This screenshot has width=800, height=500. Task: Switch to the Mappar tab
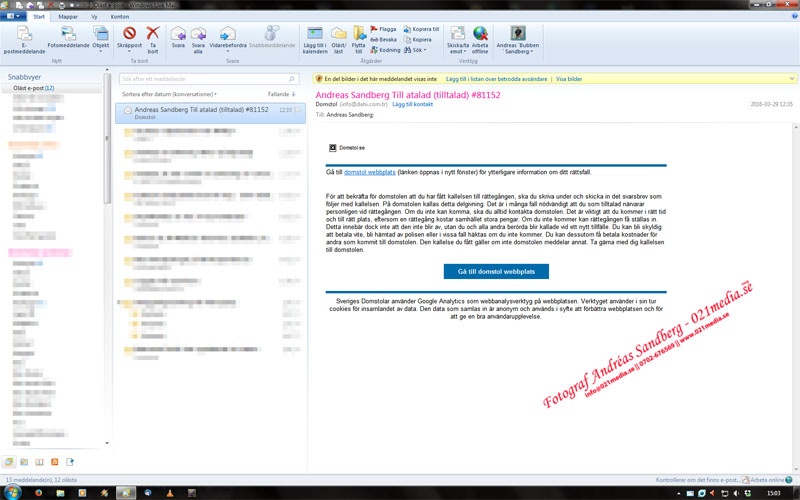[69, 17]
